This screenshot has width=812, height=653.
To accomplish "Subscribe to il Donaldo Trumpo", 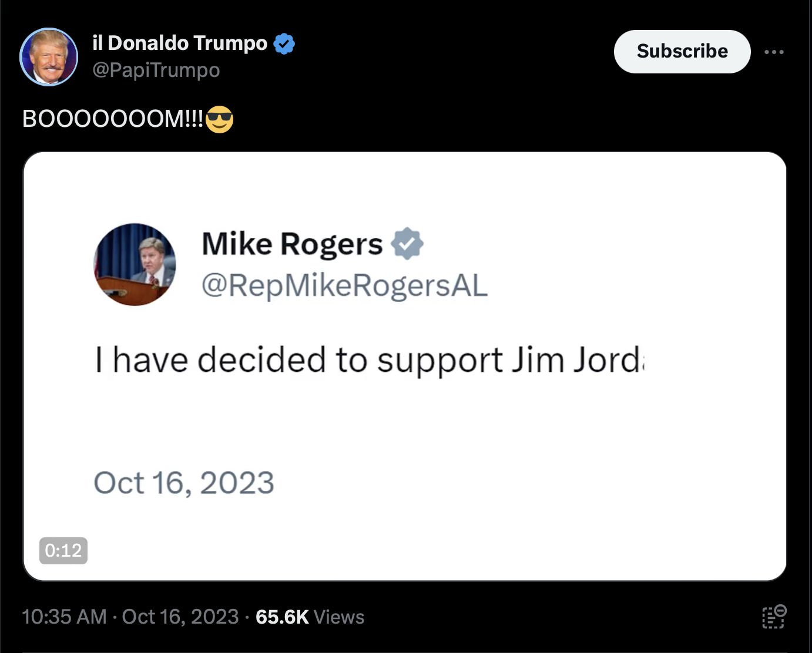I will (x=682, y=52).
